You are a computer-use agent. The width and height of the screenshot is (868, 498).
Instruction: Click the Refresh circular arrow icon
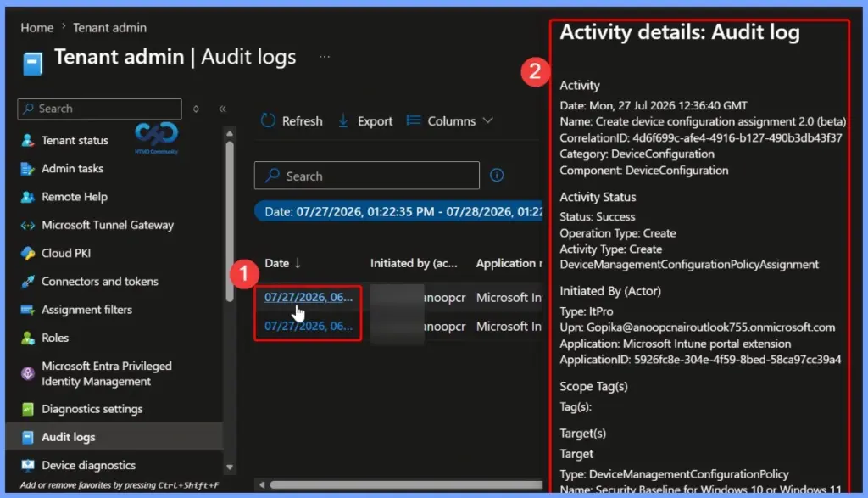point(268,120)
